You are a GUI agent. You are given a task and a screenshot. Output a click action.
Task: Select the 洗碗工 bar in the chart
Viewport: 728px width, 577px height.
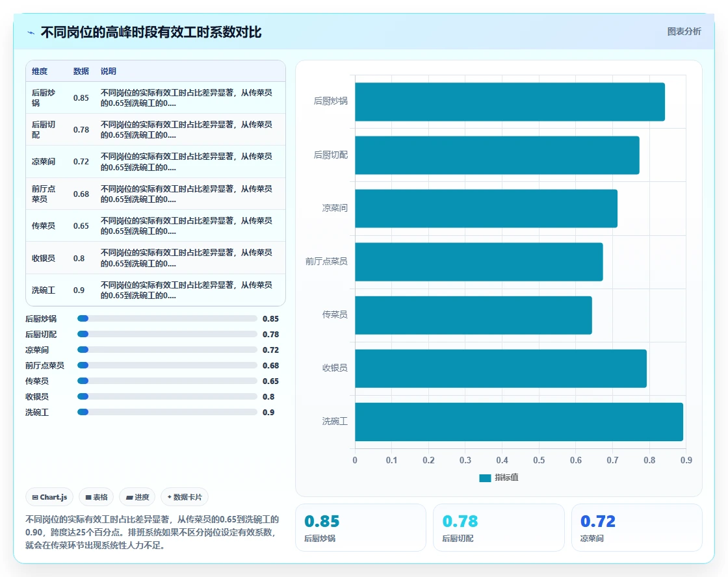(519, 422)
